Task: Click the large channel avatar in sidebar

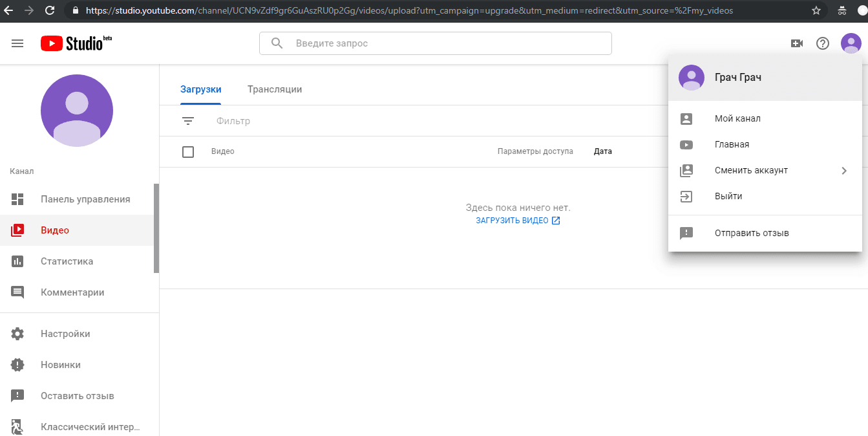Action: point(77,111)
